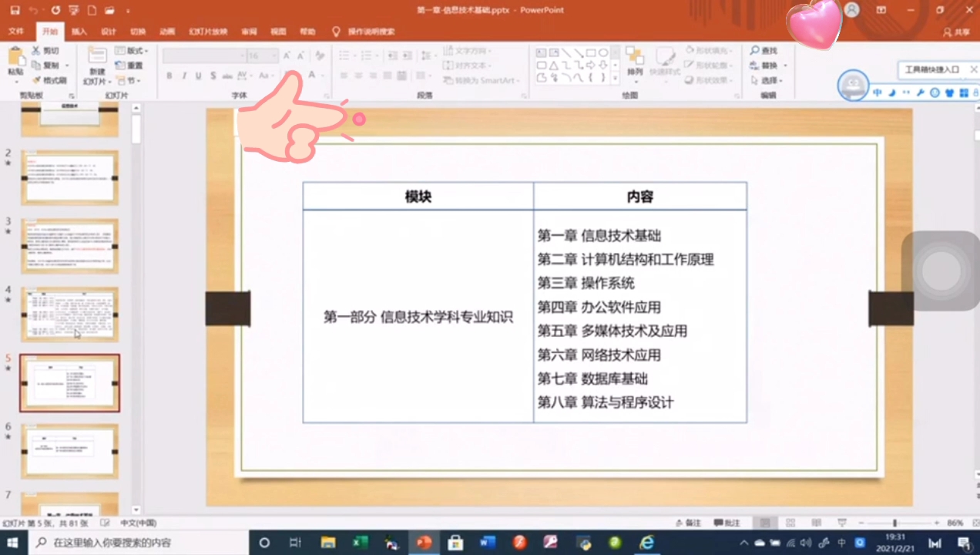
Task: Toggle Underline in the Font group
Action: (199, 75)
